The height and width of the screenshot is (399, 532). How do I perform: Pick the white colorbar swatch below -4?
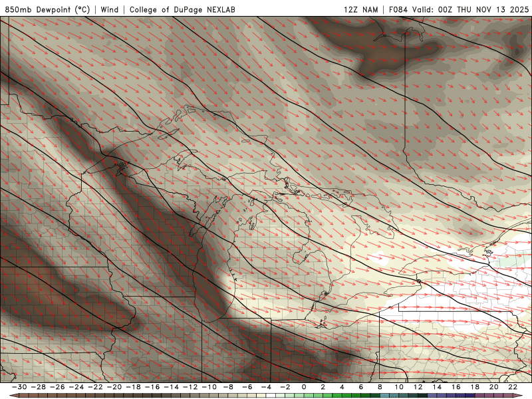[271, 396]
